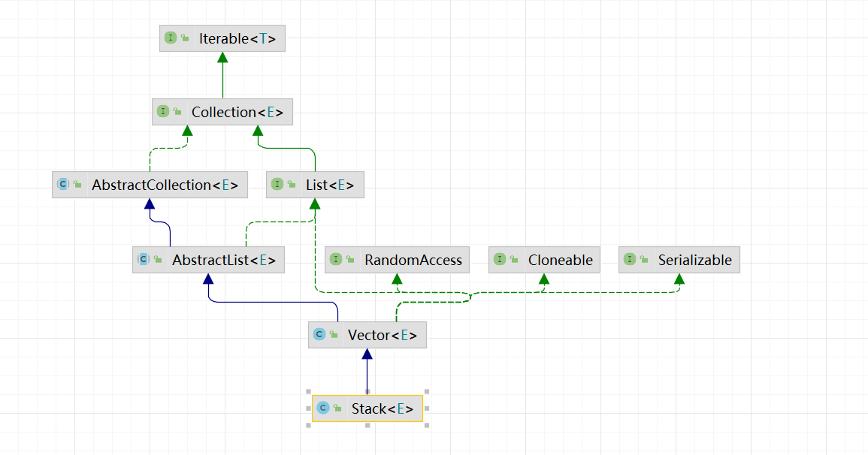This screenshot has width=868, height=455.
Task: Click the lock icon on AbstractCollection<E>
Action: point(77,185)
